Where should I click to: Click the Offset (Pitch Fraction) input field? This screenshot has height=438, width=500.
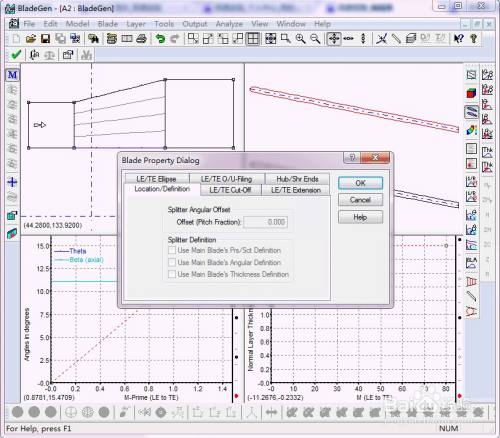pyautogui.click(x=265, y=222)
